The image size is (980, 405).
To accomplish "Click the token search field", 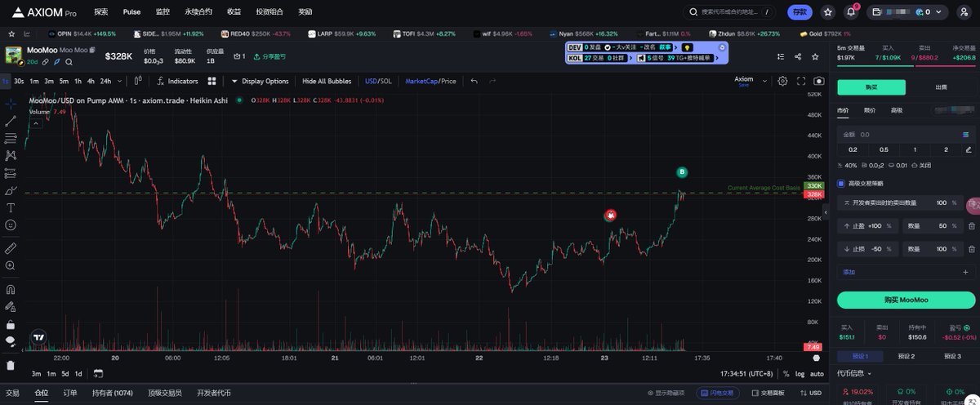I will tap(729, 12).
